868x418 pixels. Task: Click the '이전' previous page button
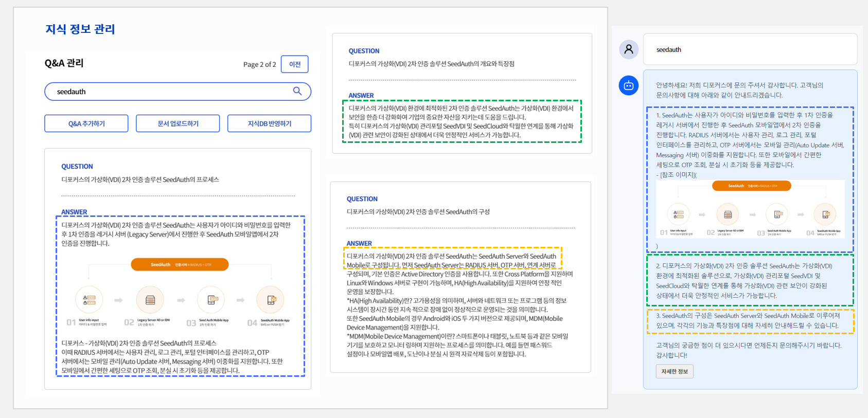click(x=295, y=64)
